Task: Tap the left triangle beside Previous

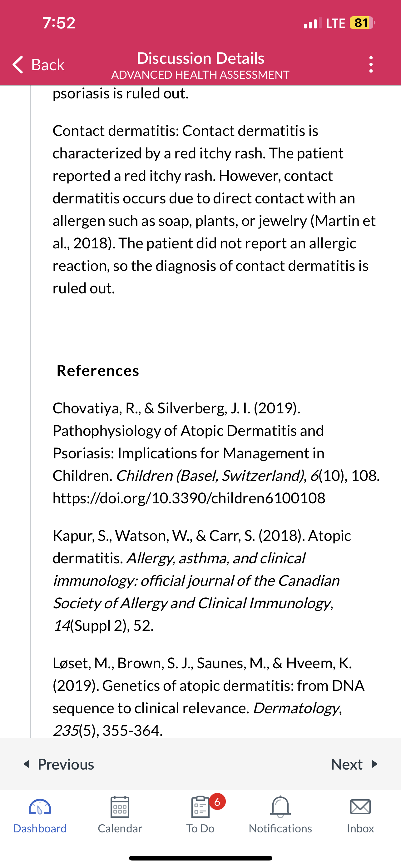Action: [x=27, y=764]
